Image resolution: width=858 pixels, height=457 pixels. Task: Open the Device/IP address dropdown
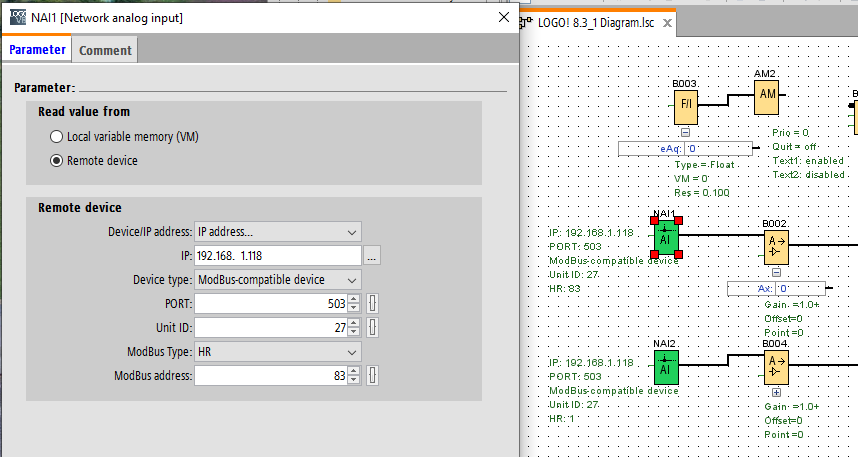pos(277,232)
